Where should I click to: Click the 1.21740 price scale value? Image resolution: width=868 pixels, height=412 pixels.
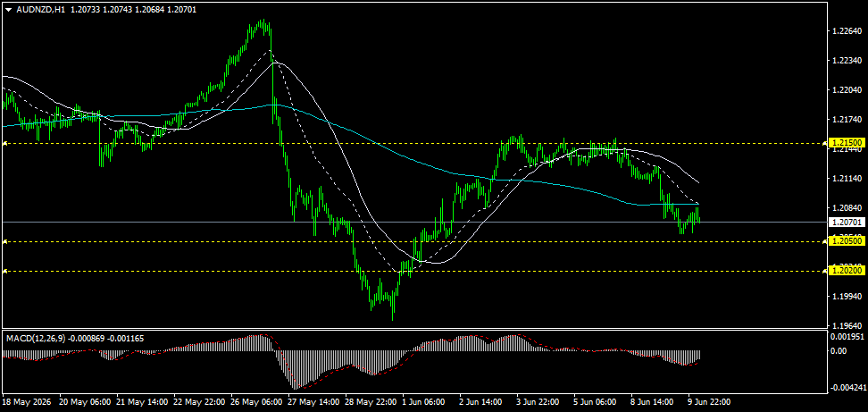point(847,120)
